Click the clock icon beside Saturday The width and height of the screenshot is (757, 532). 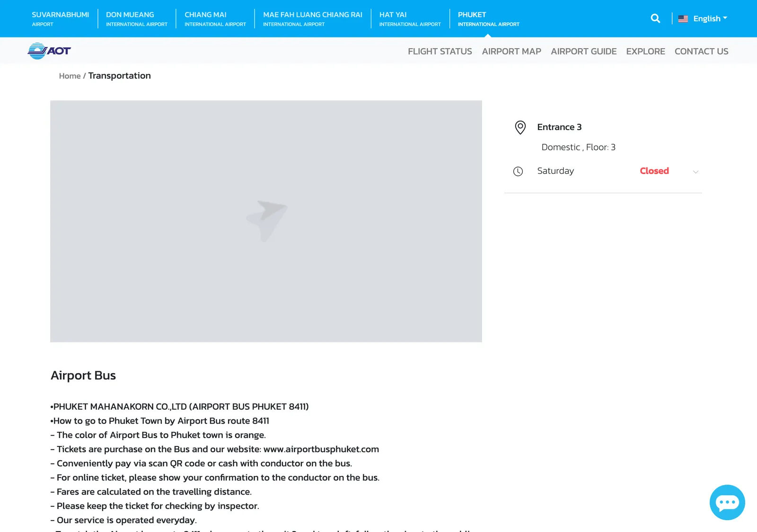tap(518, 171)
